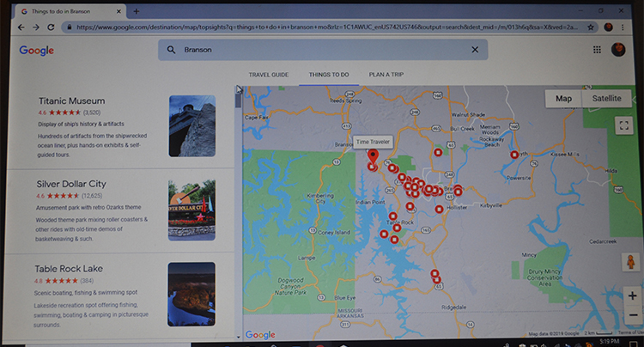Screen dimensions: 644x347
Task: Open the Google account avatar menu
Action: [x=618, y=50]
